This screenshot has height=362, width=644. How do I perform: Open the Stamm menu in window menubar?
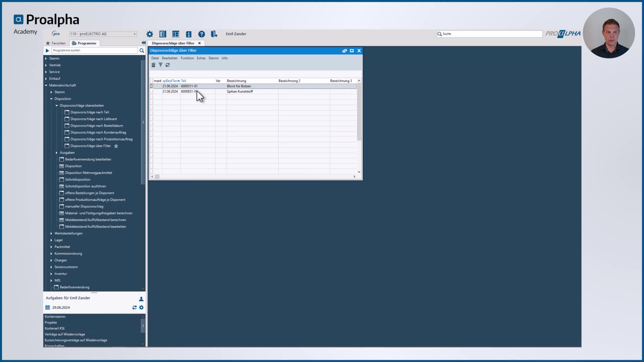point(213,58)
